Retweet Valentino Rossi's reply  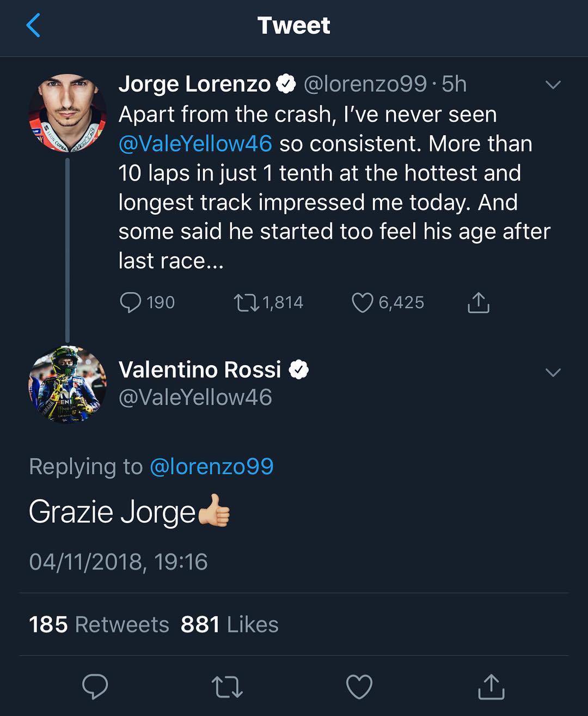(227, 687)
